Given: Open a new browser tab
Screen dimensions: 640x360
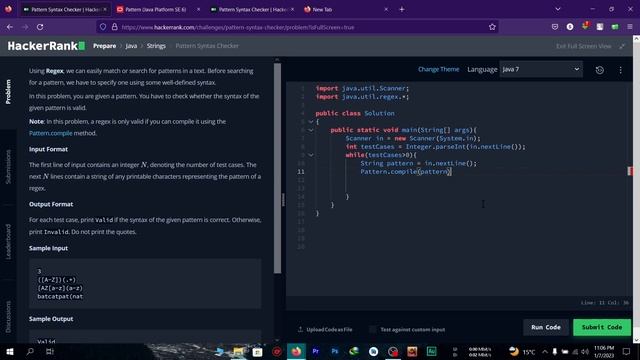Looking at the screenshot, I should click(x=402, y=9).
